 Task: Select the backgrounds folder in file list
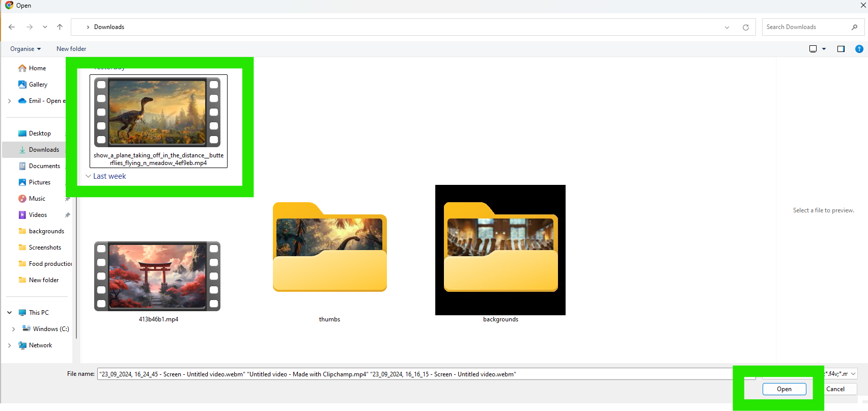coord(500,254)
